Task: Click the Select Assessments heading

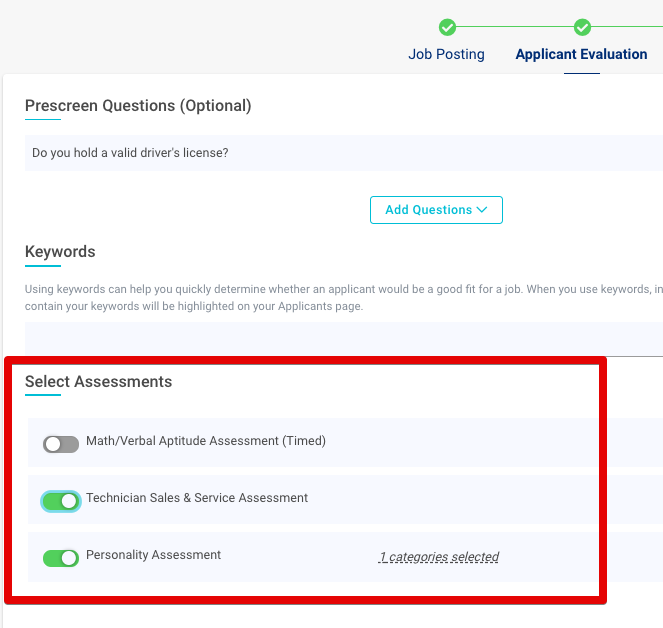Action: pos(98,381)
